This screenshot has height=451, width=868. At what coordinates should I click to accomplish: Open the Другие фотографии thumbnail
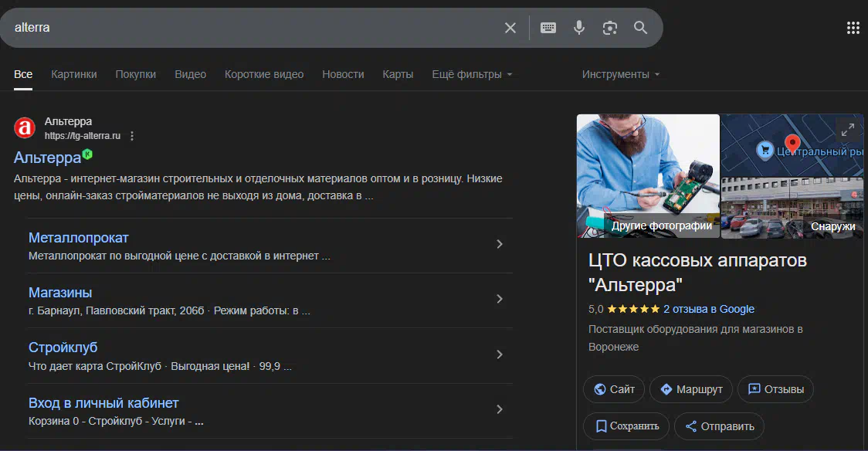[648, 176]
